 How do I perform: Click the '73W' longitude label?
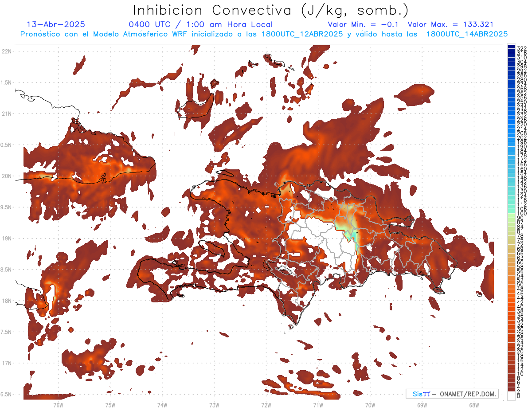(214, 405)
